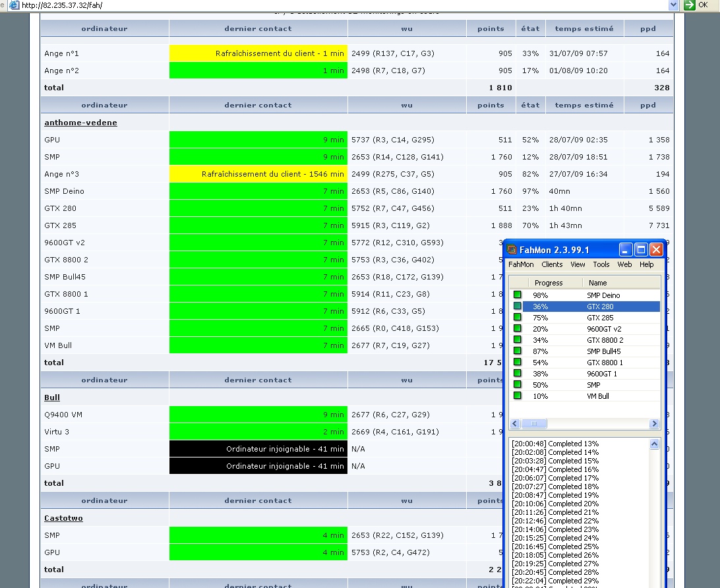Click FahMon title bar application icon
Image resolution: width=720 pixels, height=588 pixels.
512,250
